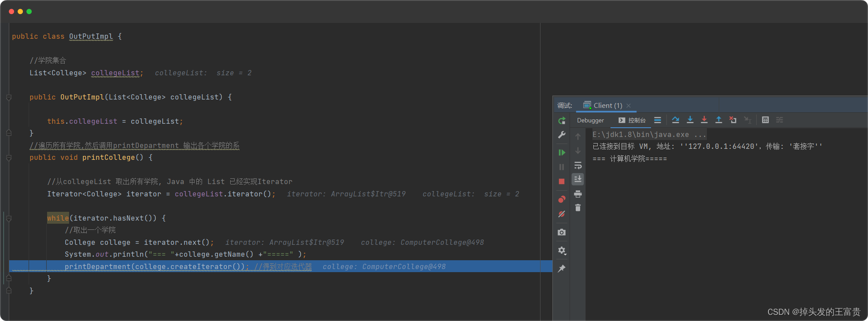Click the 'iterator: ArrayList$Itr@519' hint after collegeList.iterator()

coord(346,194)
